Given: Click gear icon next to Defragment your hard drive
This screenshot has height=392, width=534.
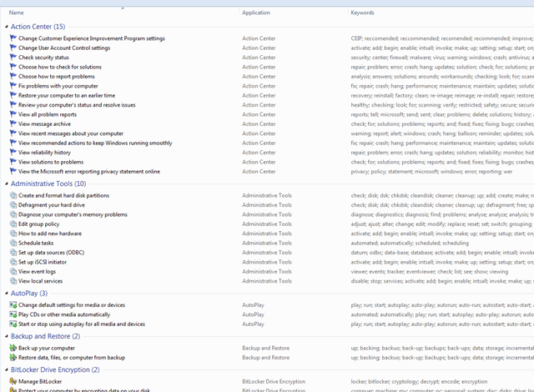Looking at the screenshot, I should (x=13, y=205).
